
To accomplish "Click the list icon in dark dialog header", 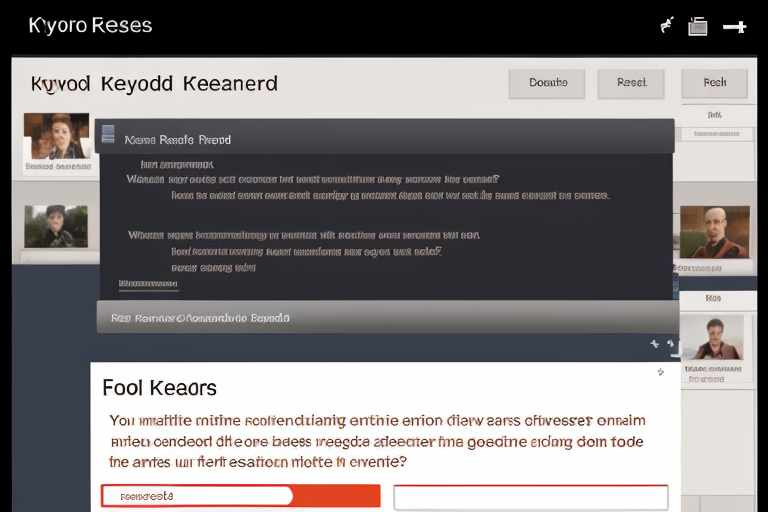I will point(108,135).
